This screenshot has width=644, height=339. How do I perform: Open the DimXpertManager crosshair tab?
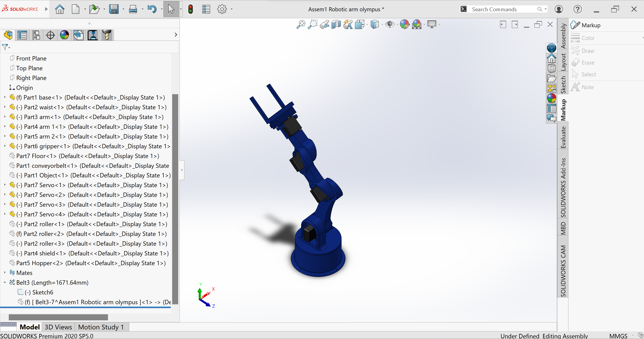coord(50,35)
